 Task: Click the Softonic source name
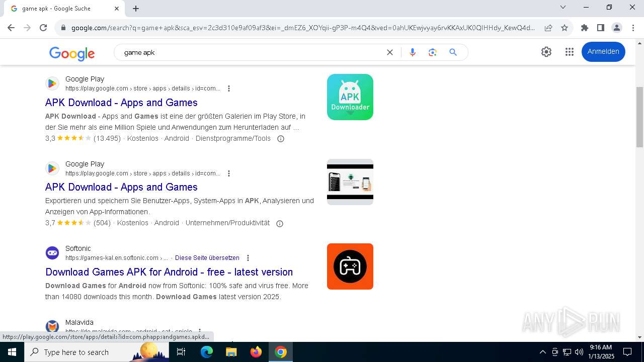[78, 248]
